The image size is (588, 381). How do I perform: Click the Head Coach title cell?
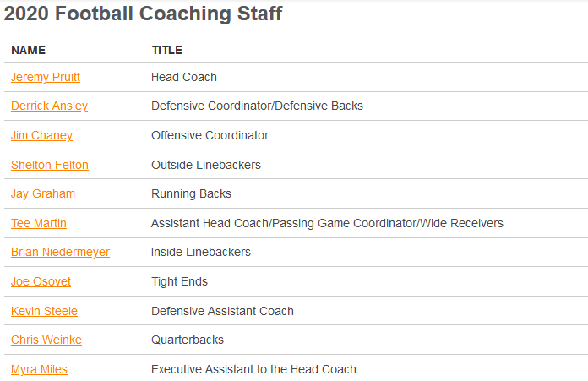click(183, 77)
